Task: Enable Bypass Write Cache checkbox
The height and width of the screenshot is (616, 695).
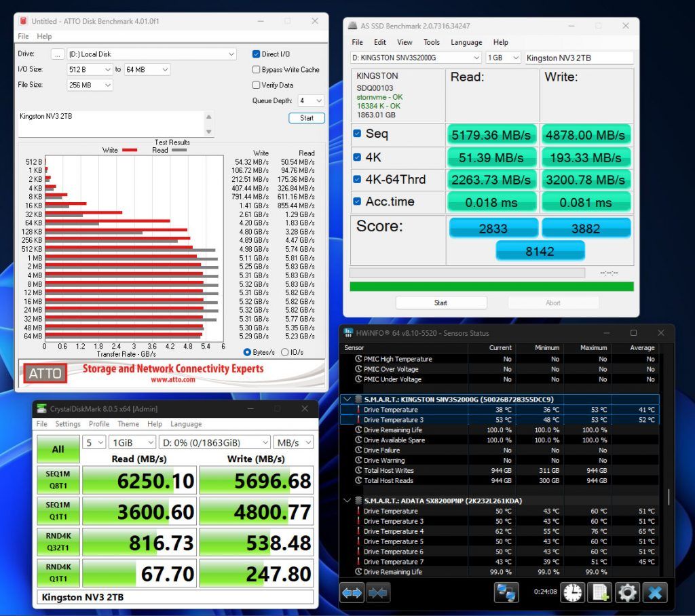Action: pyautogui.click(x=256, y=70)
